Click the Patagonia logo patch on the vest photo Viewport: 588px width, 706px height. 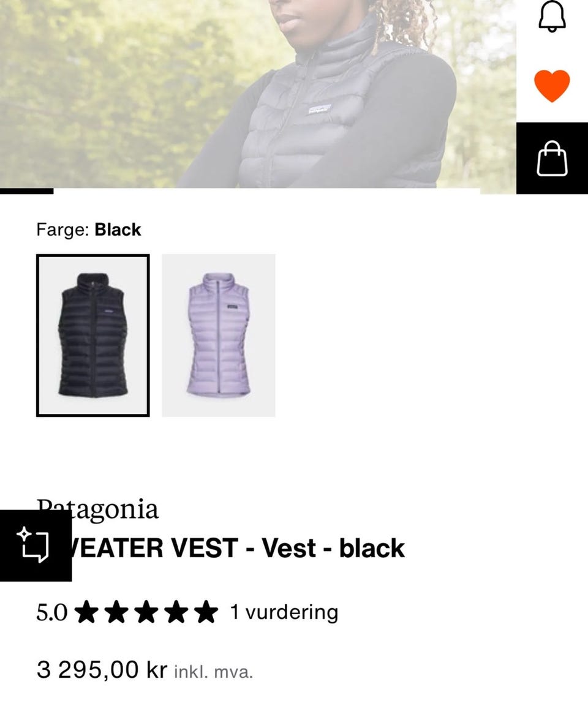click(320, 110)
